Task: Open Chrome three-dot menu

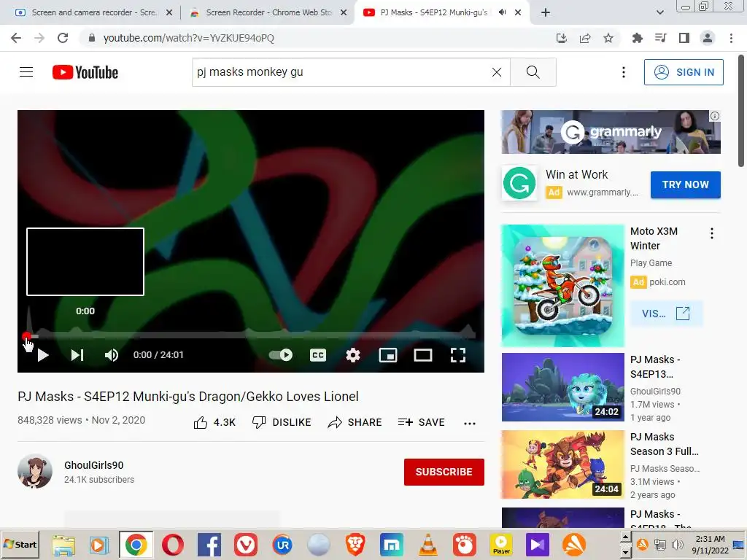Action: click(731, 38)
